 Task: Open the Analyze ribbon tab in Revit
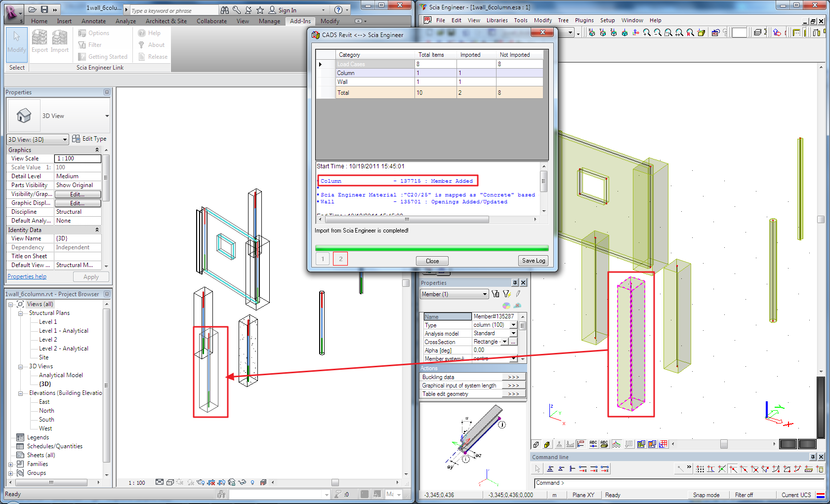click(125, 21)
